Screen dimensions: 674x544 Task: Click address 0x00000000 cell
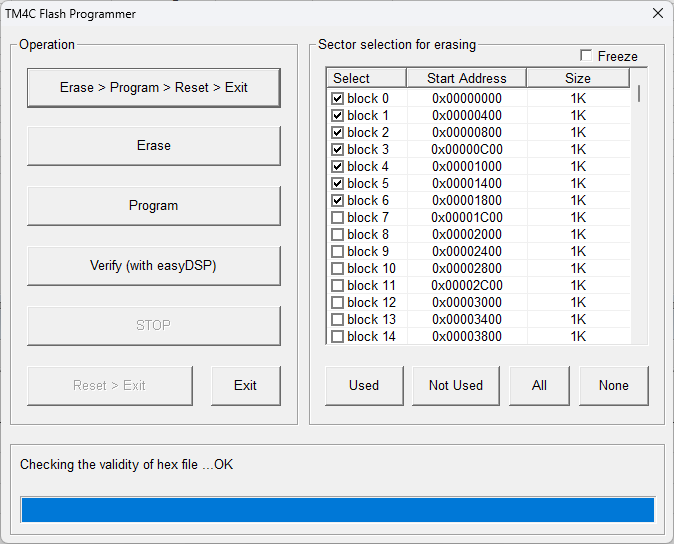coord(467,98)
